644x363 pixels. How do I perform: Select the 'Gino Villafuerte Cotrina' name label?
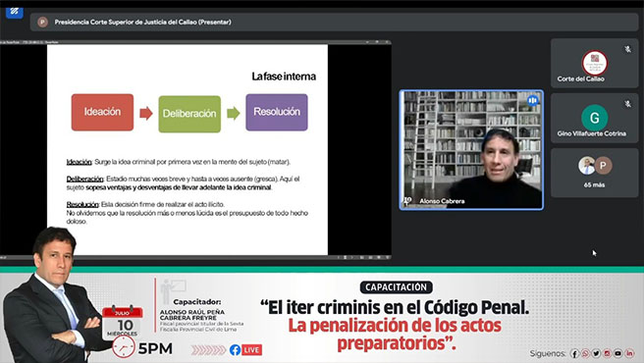(591, 133)
